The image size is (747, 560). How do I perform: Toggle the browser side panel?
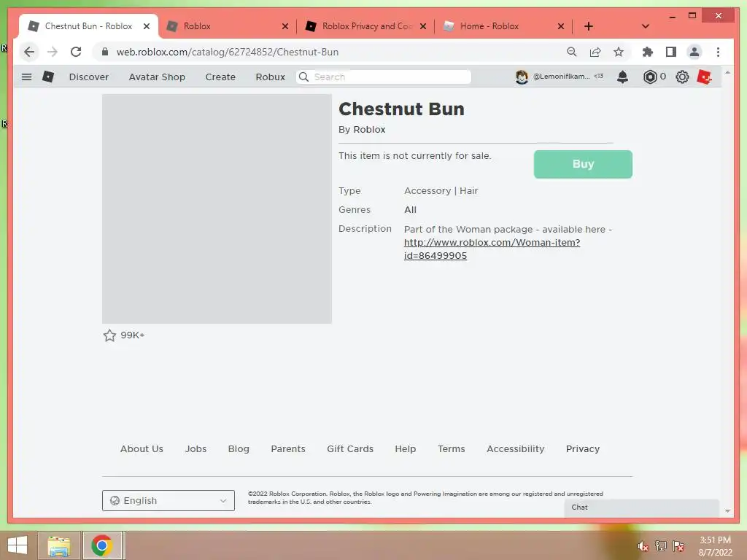pos(671,52)
